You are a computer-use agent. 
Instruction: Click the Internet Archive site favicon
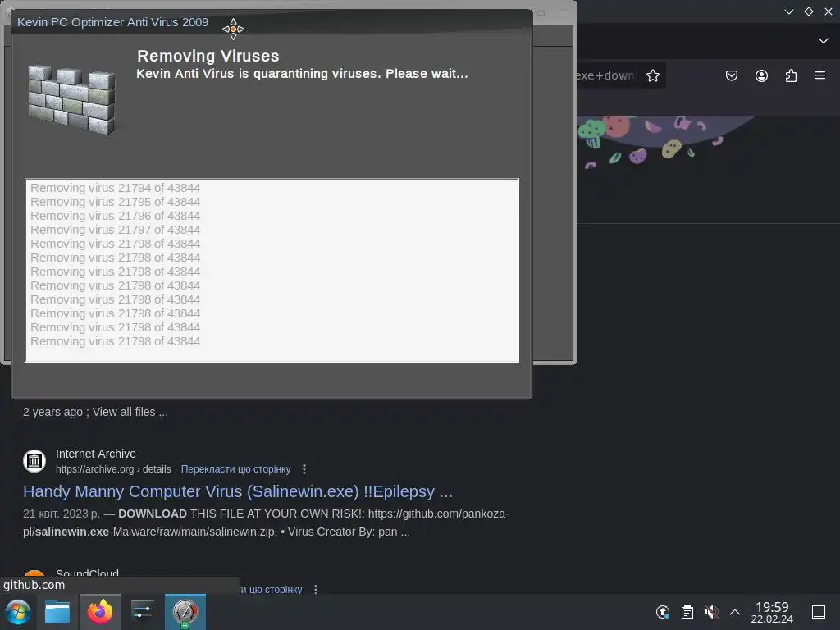pos(34,461)
